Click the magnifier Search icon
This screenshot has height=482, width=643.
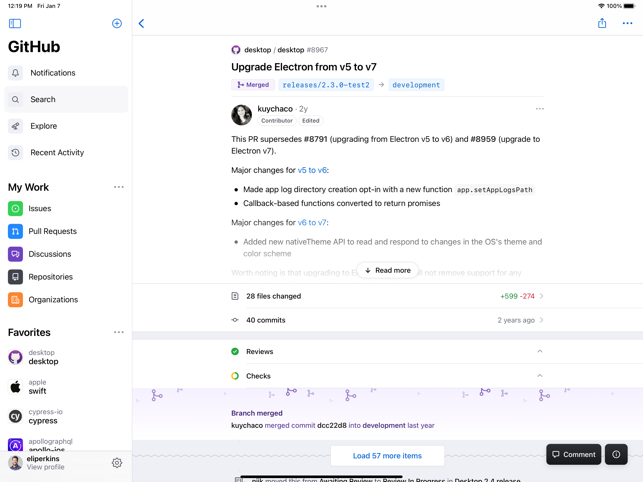[15, 99]
